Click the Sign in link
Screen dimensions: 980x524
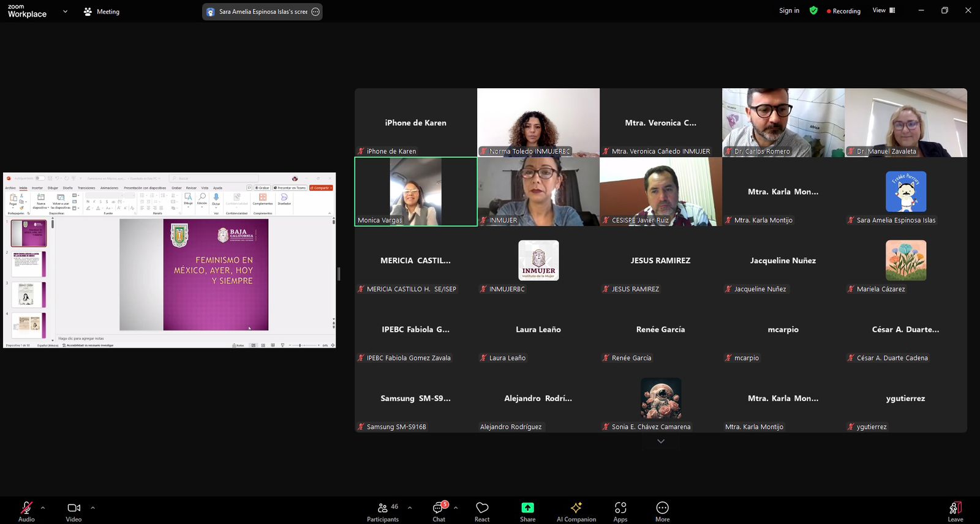coord(789,10)
